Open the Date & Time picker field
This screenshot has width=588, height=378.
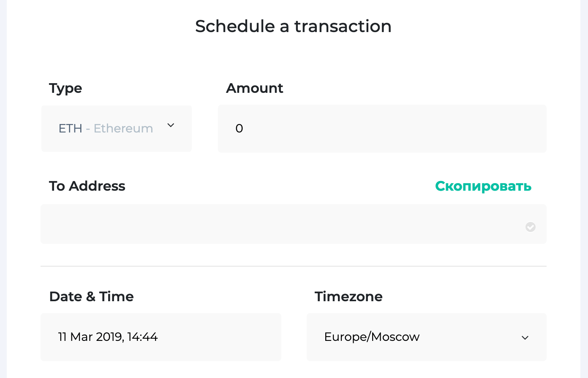(x=161, y=337)
